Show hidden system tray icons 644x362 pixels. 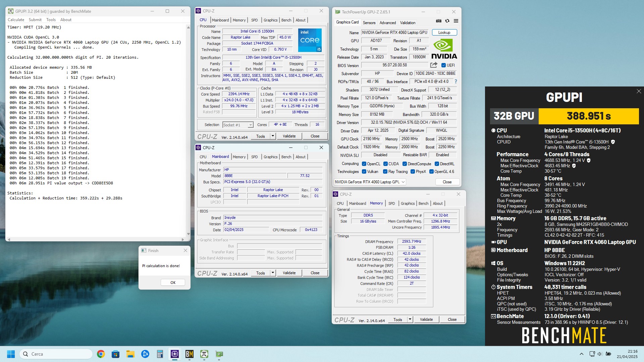(581, 354)
